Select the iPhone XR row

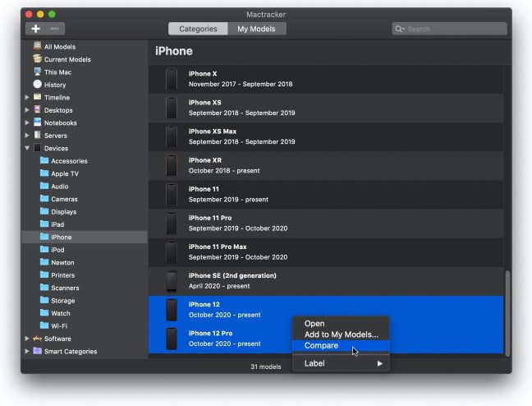pos(326,165)
